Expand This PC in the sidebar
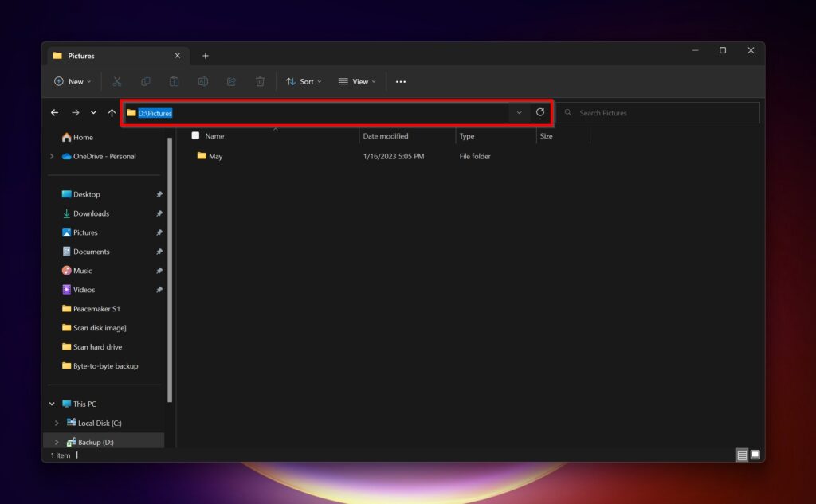Viewport: 816px width, 504px height. [x=52, y=404]
